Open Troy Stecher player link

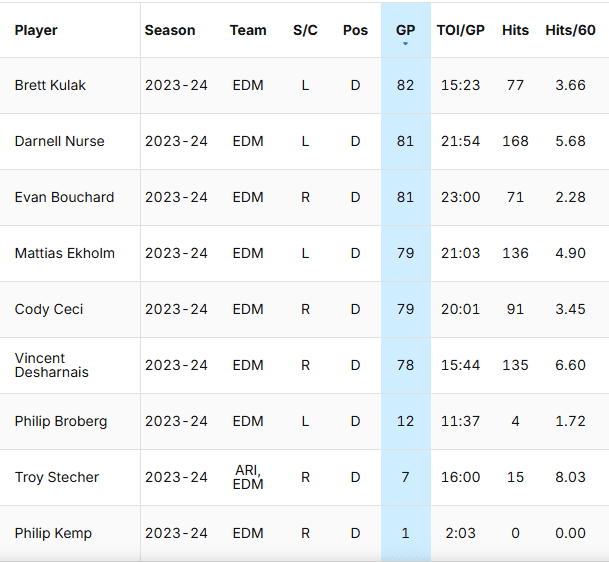point(57,477)
